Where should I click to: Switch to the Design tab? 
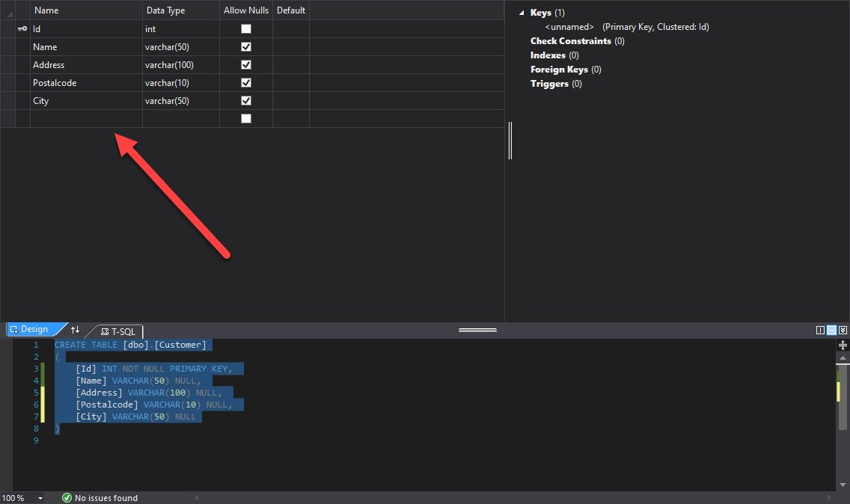point(34,329)
